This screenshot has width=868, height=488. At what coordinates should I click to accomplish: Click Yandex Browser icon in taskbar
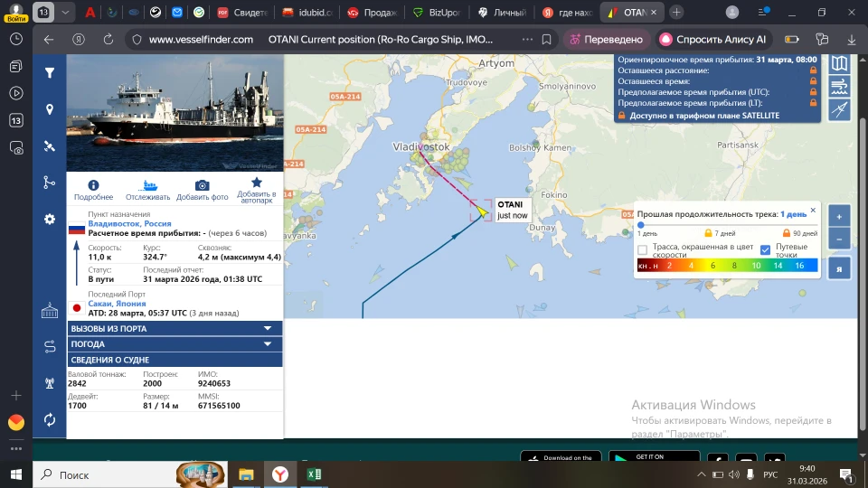[x=280, y=474]
